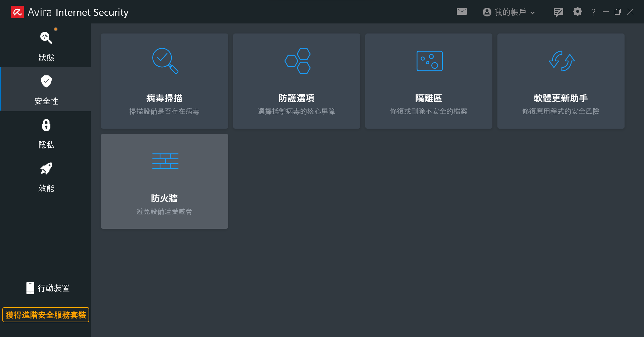
Task: Click the 軟體更新助手 refresh arrows icon
Action: pos(562,61)
